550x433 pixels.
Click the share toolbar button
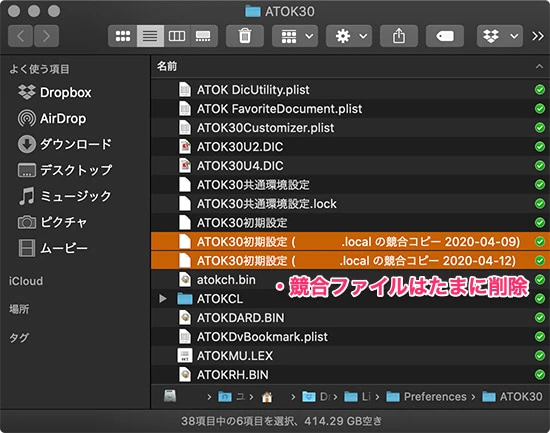(399, 36)
